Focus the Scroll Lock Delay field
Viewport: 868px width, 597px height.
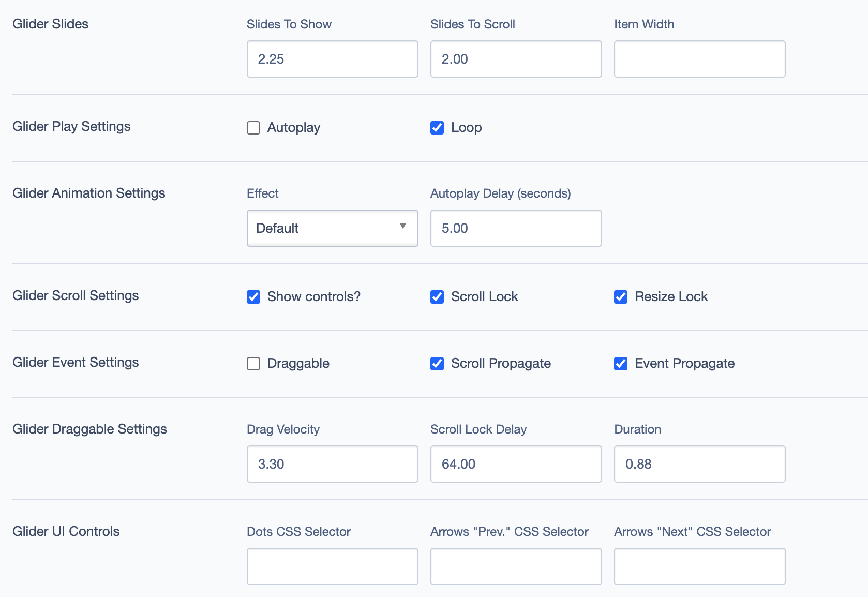click(516, 464)
